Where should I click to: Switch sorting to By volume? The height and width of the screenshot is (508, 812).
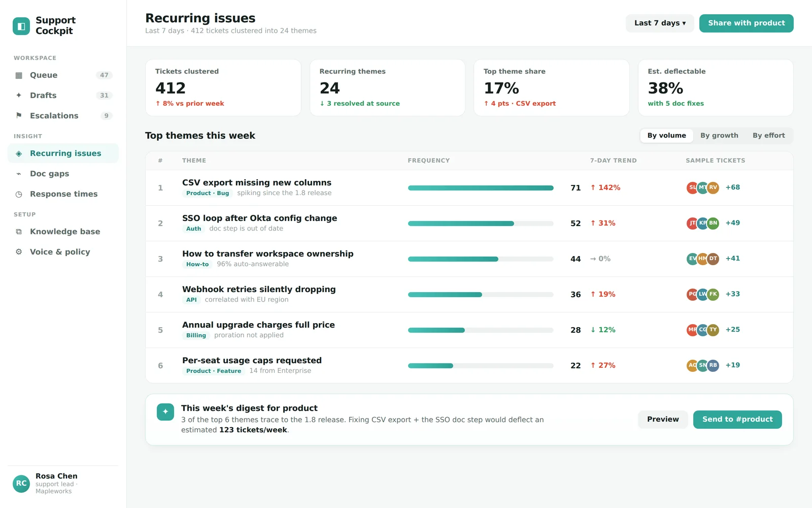666,136
